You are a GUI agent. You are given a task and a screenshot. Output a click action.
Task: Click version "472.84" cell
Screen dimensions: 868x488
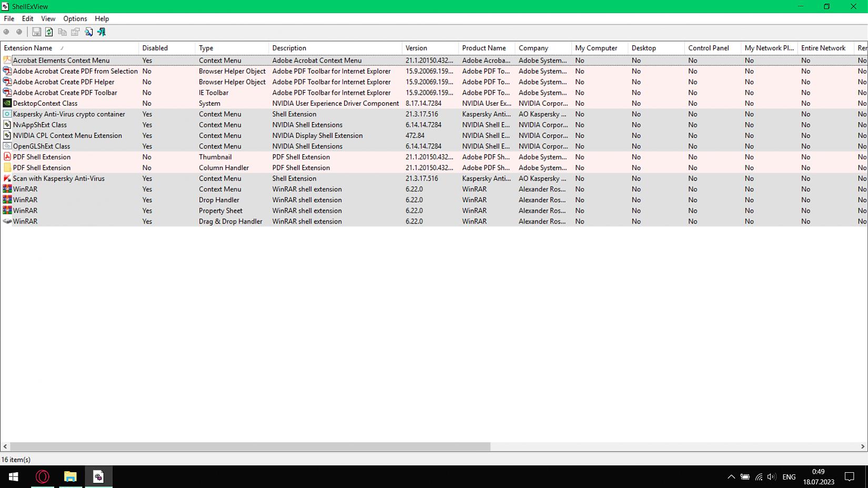tap(415, 136)
